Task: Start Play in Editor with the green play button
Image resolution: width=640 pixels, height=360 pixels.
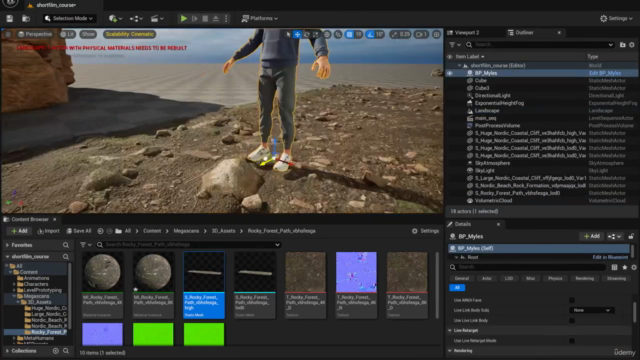Action: click(184, 18)
